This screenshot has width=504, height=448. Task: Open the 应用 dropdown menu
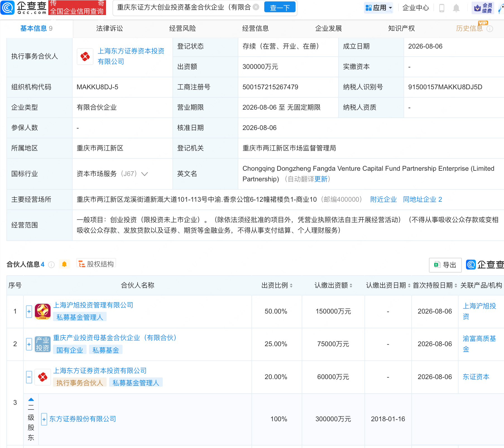(x=378, y=8)
